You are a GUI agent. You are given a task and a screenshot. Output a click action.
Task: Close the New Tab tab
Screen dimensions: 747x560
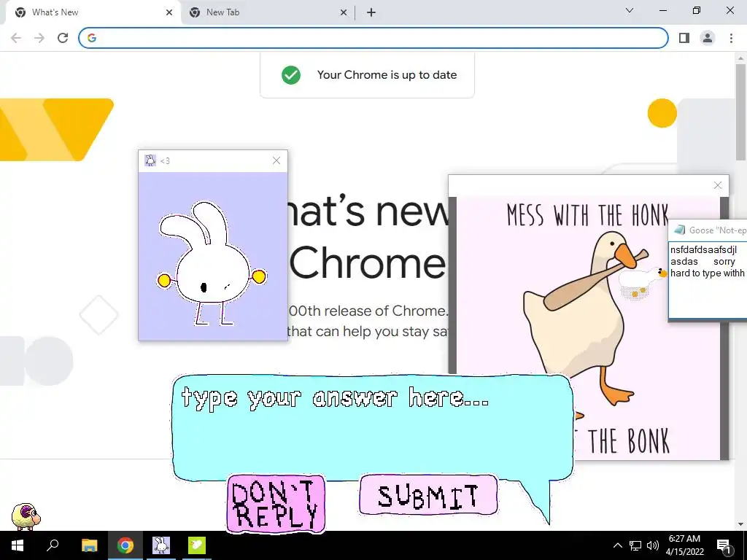[x=344, y=13]
